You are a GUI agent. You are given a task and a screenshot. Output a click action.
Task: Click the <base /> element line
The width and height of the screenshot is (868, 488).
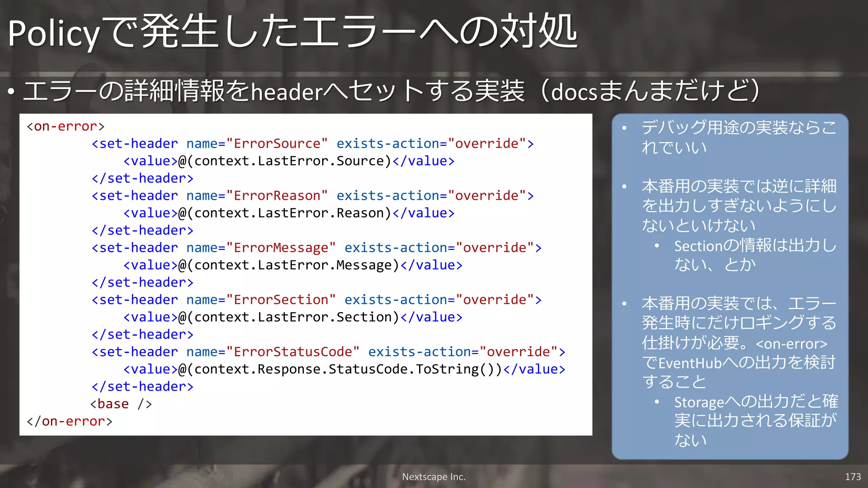point(121,404)
